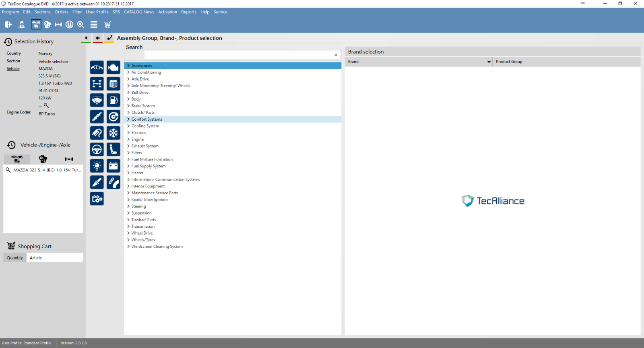
Task: Open the engine assembly group icon
Action: [x=114, y=67]
